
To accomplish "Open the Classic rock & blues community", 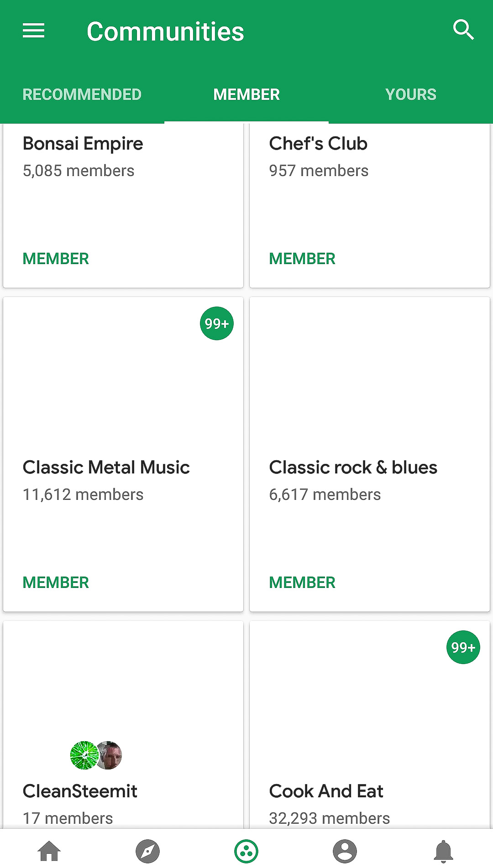I will click(x=353, y=468).
